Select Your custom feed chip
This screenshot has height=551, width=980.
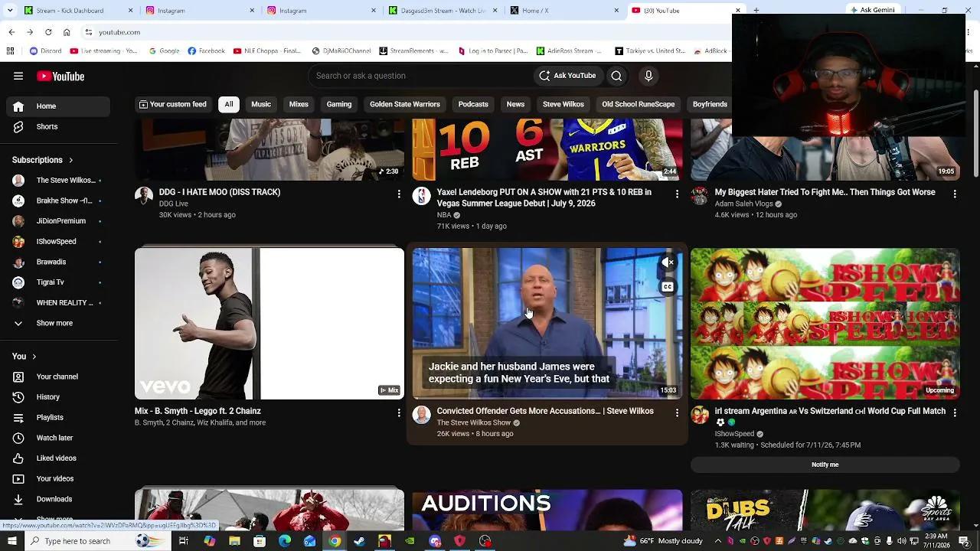coord(173,104)
